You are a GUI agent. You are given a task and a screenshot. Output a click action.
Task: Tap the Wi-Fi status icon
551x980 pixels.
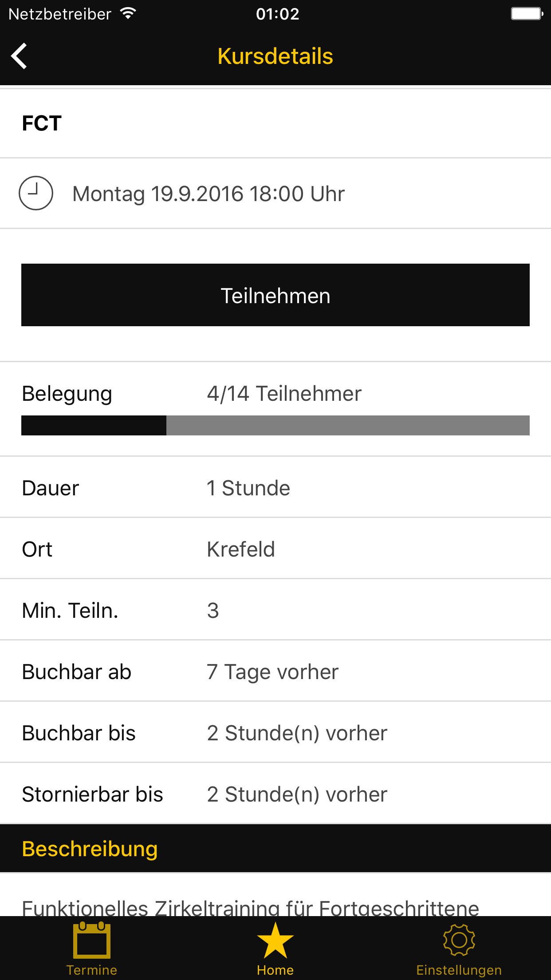(x=128, y=14)
